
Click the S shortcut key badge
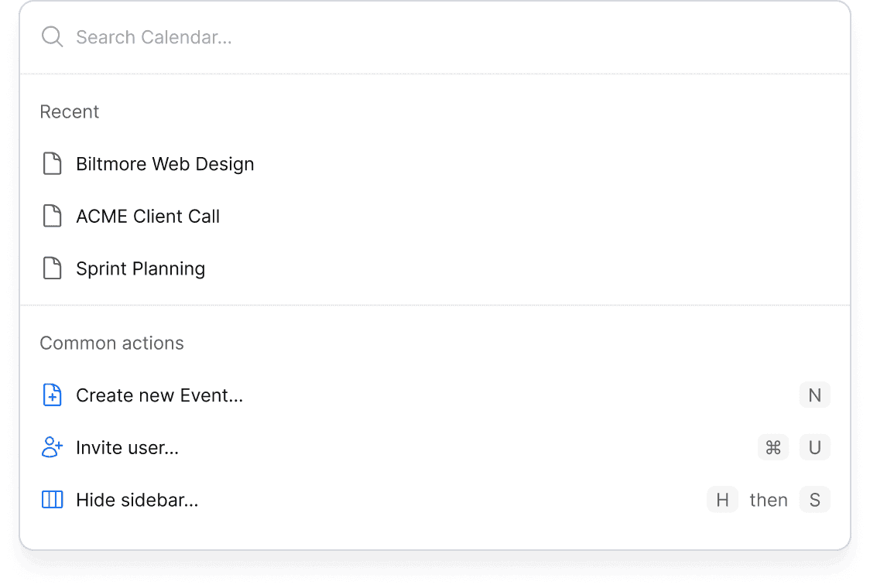[x=814, y=500]
